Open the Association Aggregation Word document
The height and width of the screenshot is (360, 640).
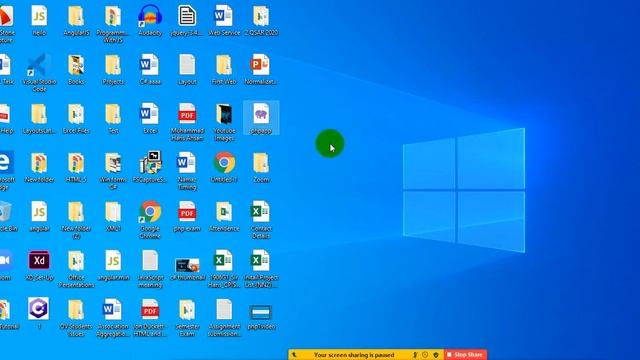point(113,318)
